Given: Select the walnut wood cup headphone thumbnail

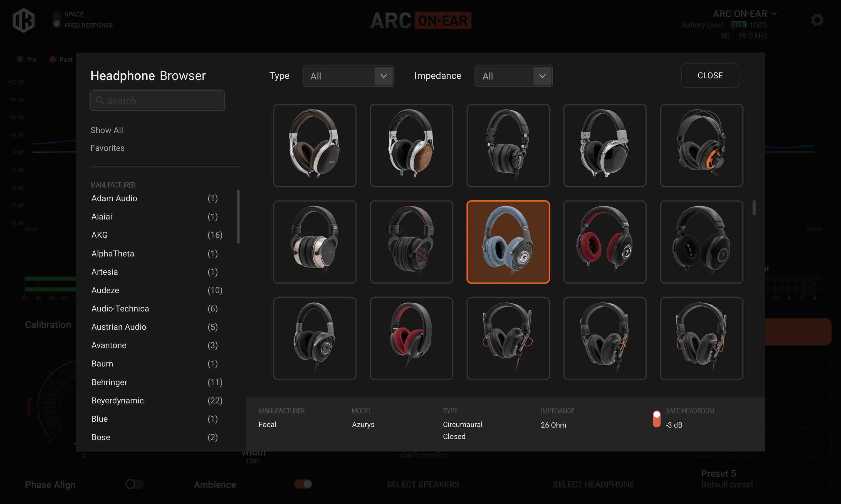Looking at the screenshot, I should (411, 145).
